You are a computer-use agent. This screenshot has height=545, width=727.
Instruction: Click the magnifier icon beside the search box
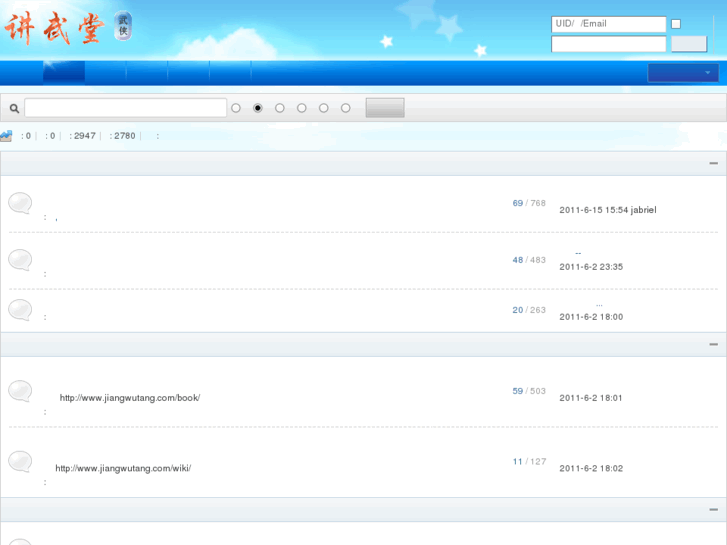coord(14,108)
